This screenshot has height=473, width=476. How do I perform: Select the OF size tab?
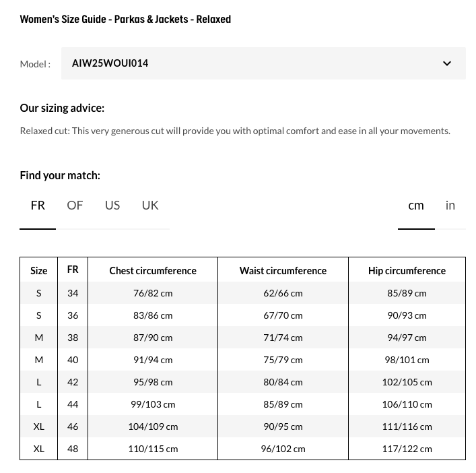pyautogui.click(x=75, y=206)
